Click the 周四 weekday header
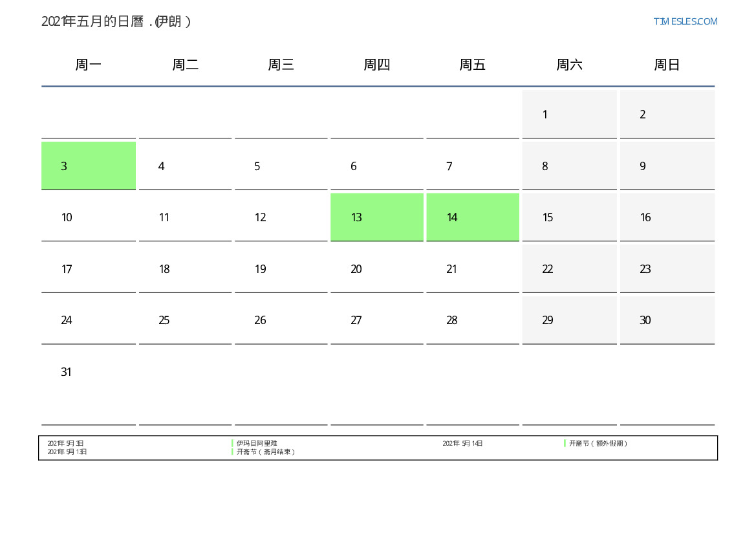 pyautogui.click(x=376, y=65)
